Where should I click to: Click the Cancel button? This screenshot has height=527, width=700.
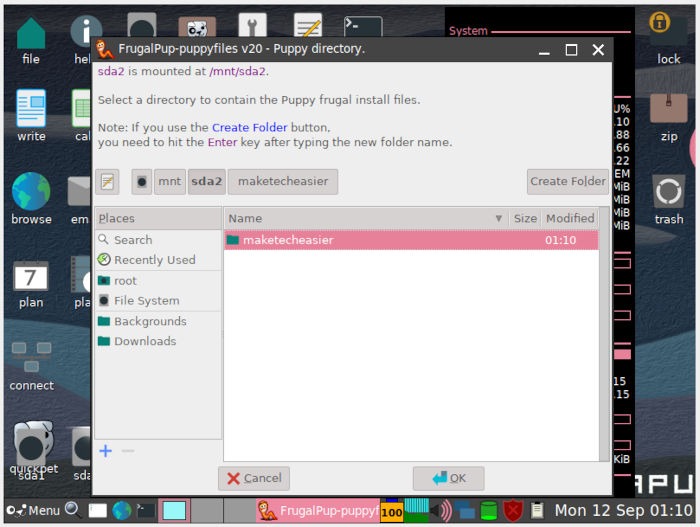coord(254,478)
